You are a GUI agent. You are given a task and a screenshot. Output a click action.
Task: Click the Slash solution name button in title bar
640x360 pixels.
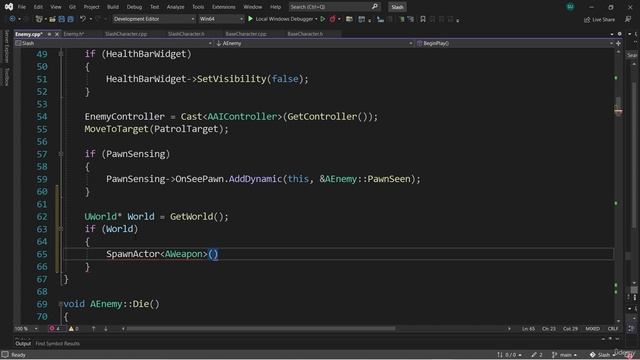pos(397,7)
